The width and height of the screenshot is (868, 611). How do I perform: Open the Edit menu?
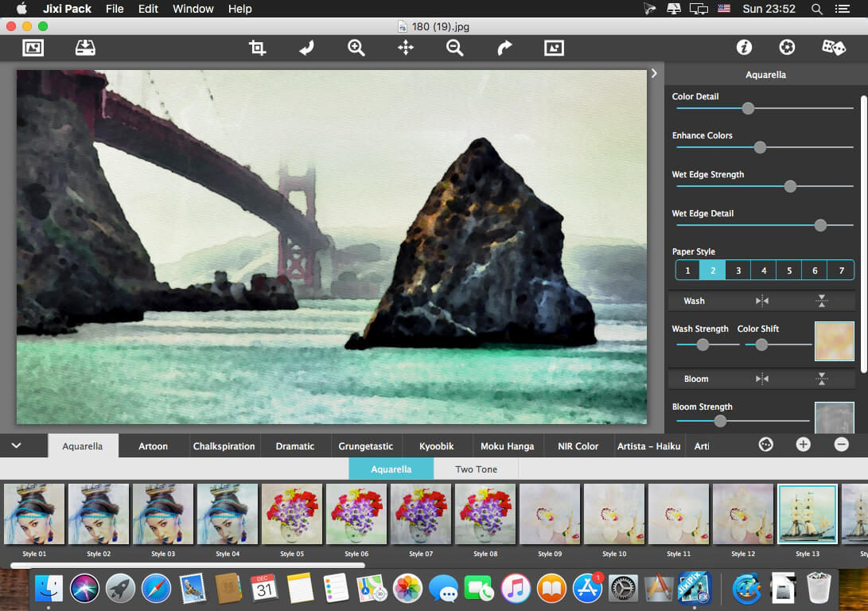(148, 9)
